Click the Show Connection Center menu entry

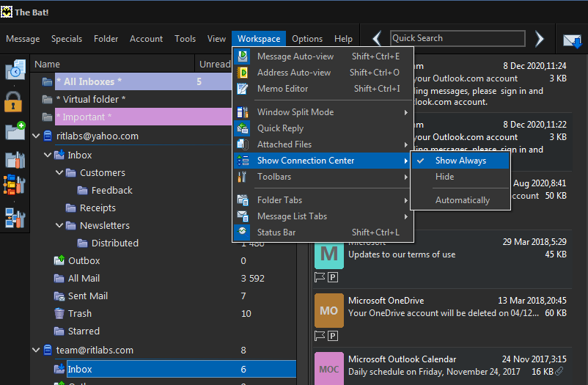323,161
